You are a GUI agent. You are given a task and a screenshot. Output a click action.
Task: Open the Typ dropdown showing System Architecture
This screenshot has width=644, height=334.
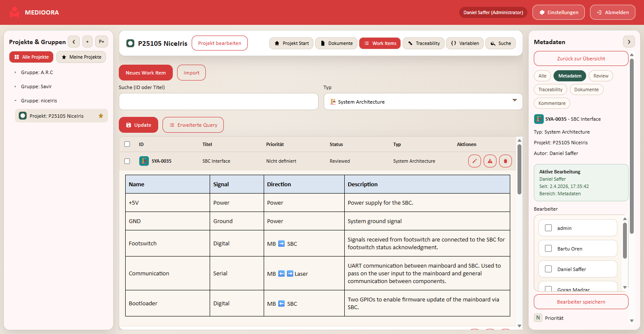coord(423,101)
